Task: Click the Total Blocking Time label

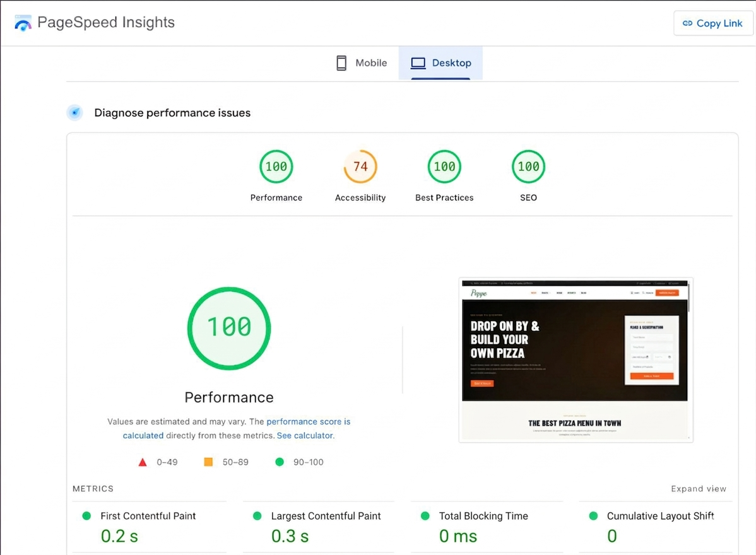Action: tap(483, 516)
